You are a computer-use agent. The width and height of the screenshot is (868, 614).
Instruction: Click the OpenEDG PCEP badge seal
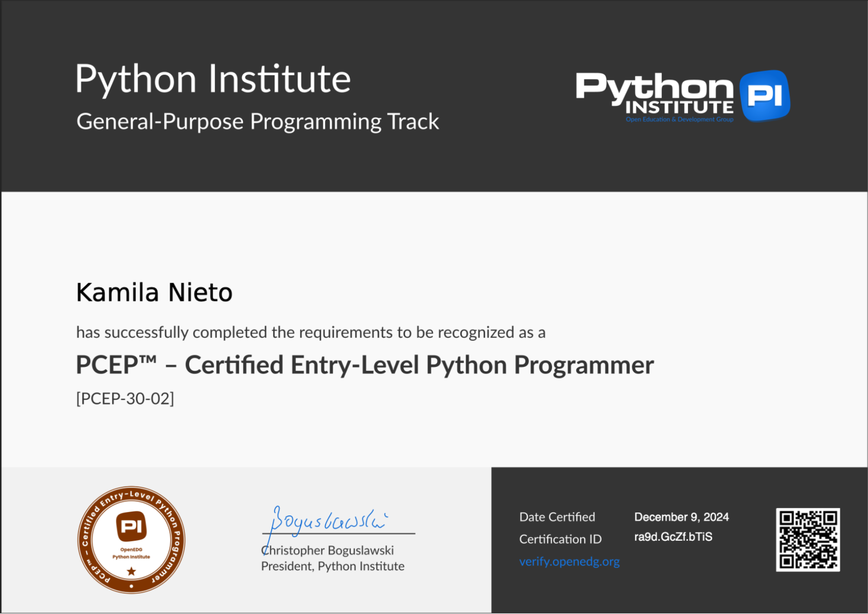[x=131, y=540]
